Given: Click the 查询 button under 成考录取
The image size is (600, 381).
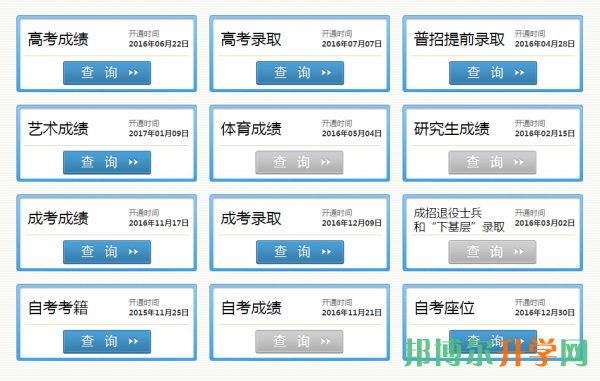Looking at the screenshot, I should 300,252.
